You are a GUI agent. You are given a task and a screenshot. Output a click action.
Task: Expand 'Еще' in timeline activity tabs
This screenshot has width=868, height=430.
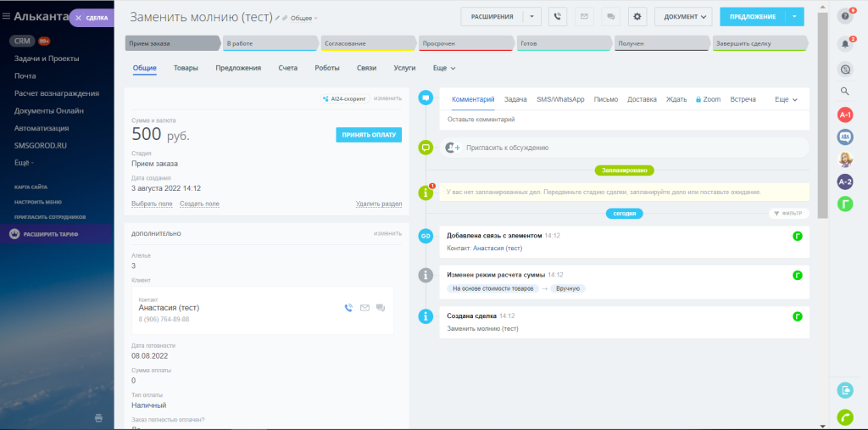pyautogui.click(x=786, y=100)
